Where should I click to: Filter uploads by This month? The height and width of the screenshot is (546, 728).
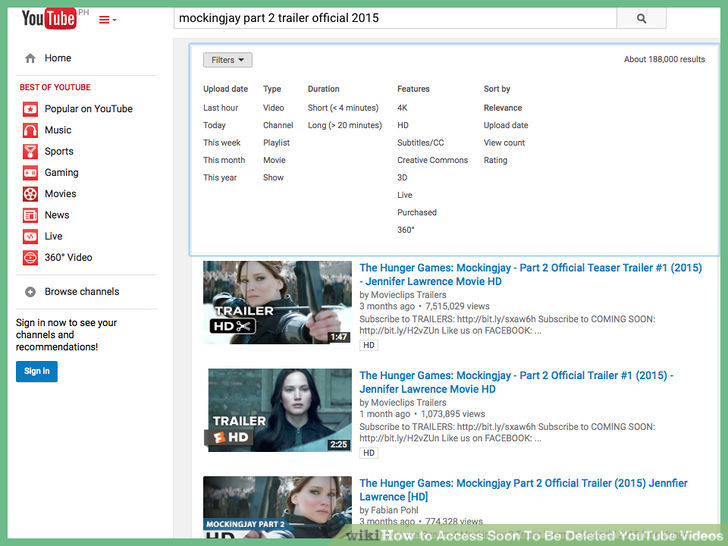(x=224, y=160)
